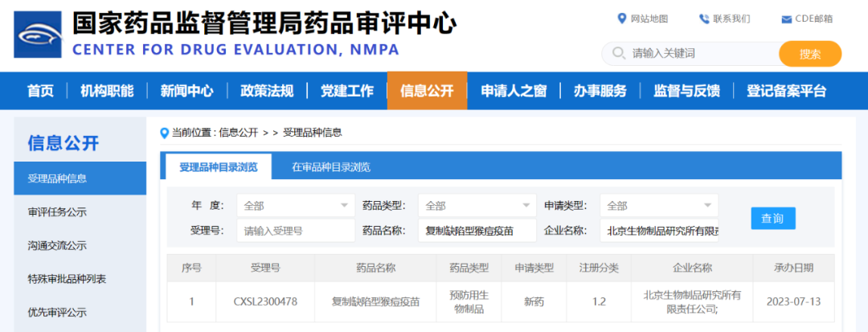Open the 申请人之窗 menu
Screen dimensions: 868x332
[514, 91]
